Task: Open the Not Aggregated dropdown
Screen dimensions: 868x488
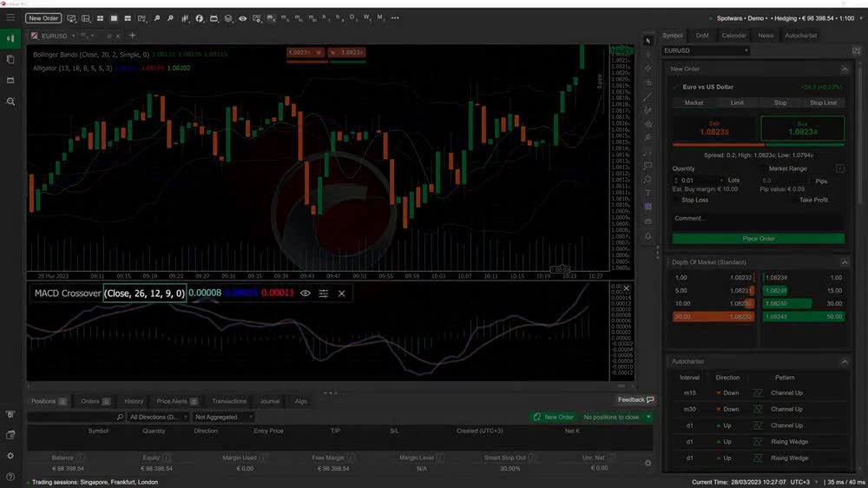Action: point(224,417)
